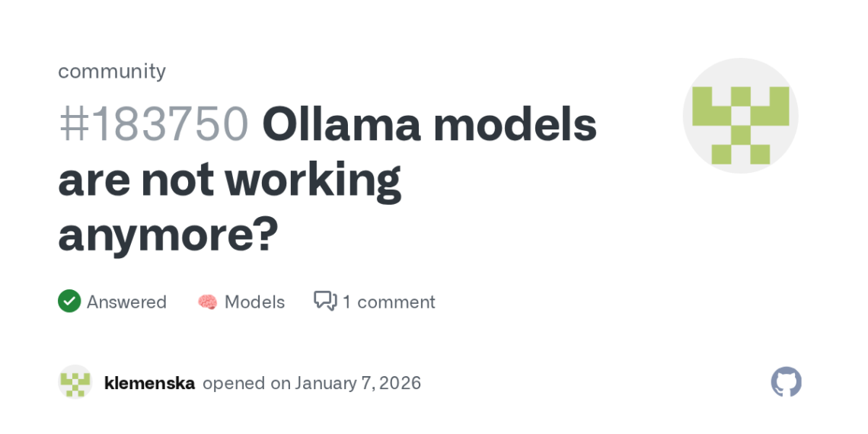
Task: Click the green Answered checkmark icon
Action: 69,302
